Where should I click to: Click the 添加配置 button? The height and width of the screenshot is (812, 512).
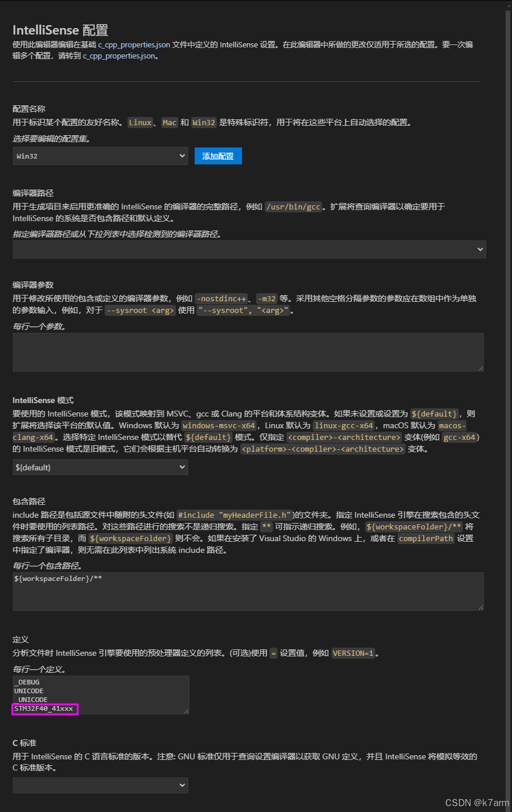[218, 156]
